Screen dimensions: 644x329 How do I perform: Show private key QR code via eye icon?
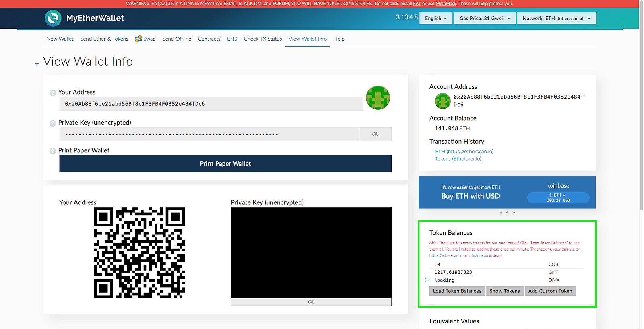311,302
